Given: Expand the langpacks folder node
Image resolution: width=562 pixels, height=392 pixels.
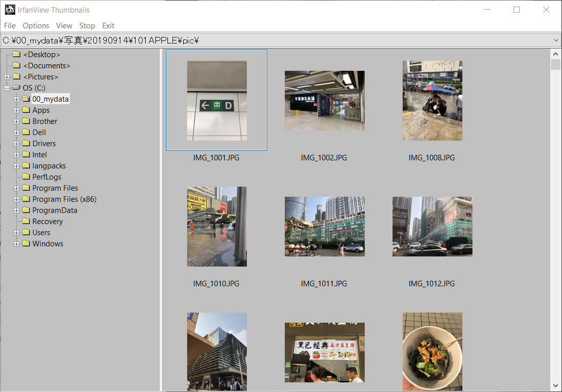Looking at the screenshot, I should pos(17,166).
